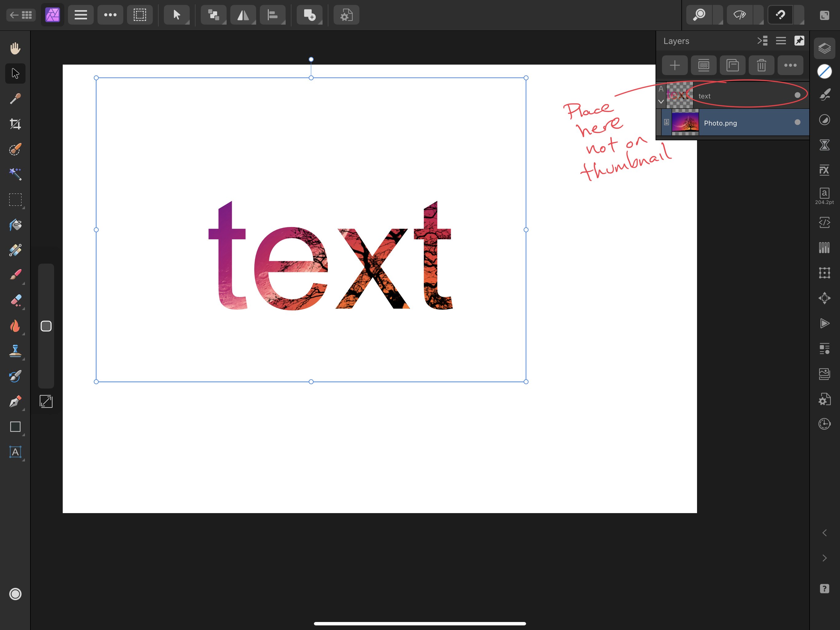Screen dimensions: 840x630
Task: Expand options arrow next to zoom magnifier
Action: point(719,16)
